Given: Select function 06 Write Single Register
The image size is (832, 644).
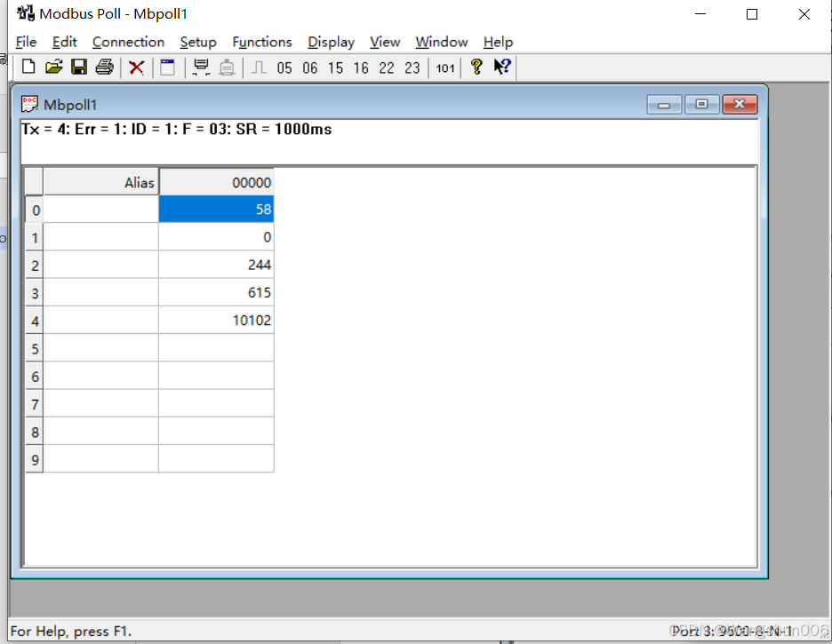Looking at the screenshot, I should 310,68.
